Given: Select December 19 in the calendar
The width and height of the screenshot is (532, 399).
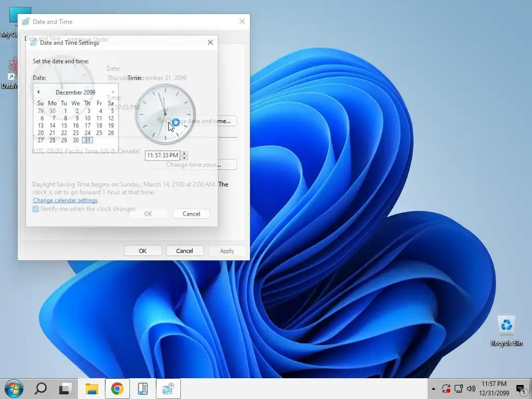Looking at the screenshot, I should tap(111, 126).
